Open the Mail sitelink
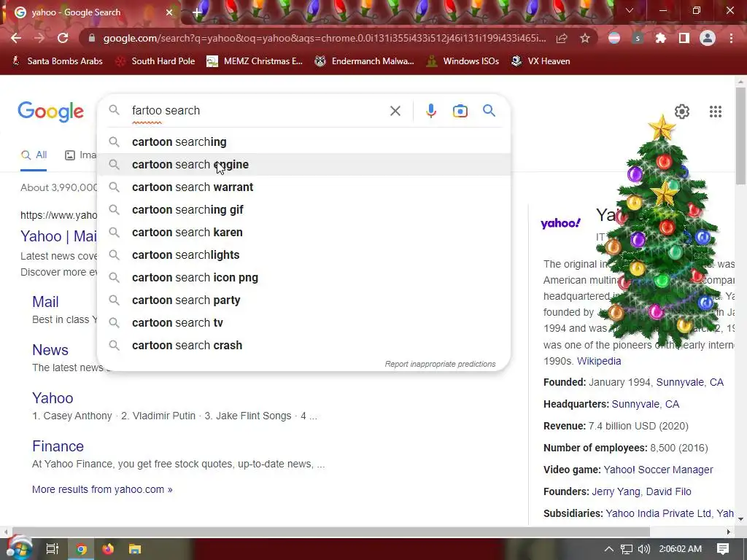The width and height of the screenshot is (747, 560). pos(45,302)
